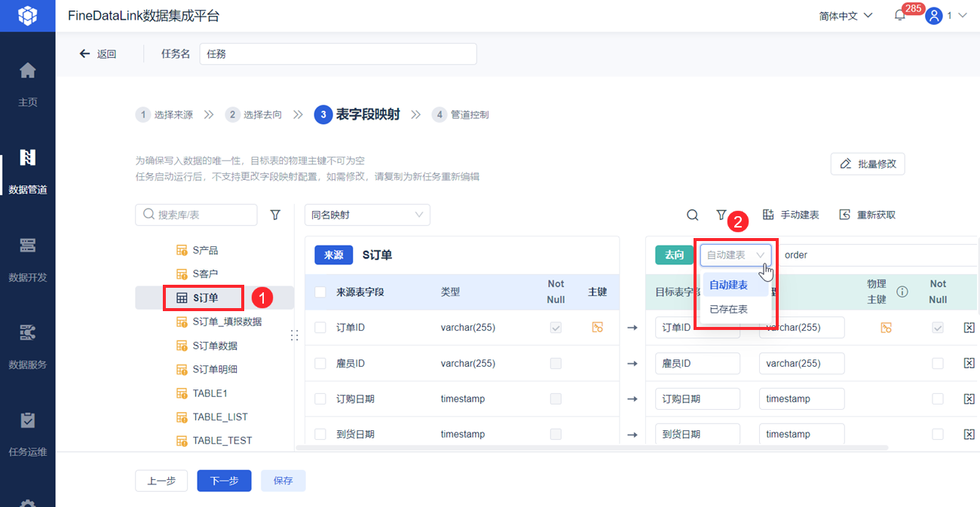The height and width of the screenshot is (507, 980).
Task: Open the 简体中文 language dropdown
Action: (x=846, y=16)
